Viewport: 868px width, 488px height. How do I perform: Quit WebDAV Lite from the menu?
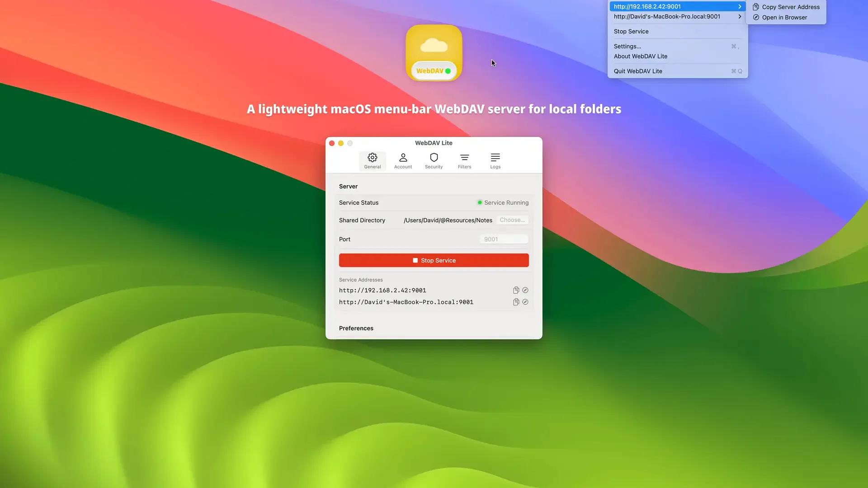pyautogui.click(x=677, y=71)
